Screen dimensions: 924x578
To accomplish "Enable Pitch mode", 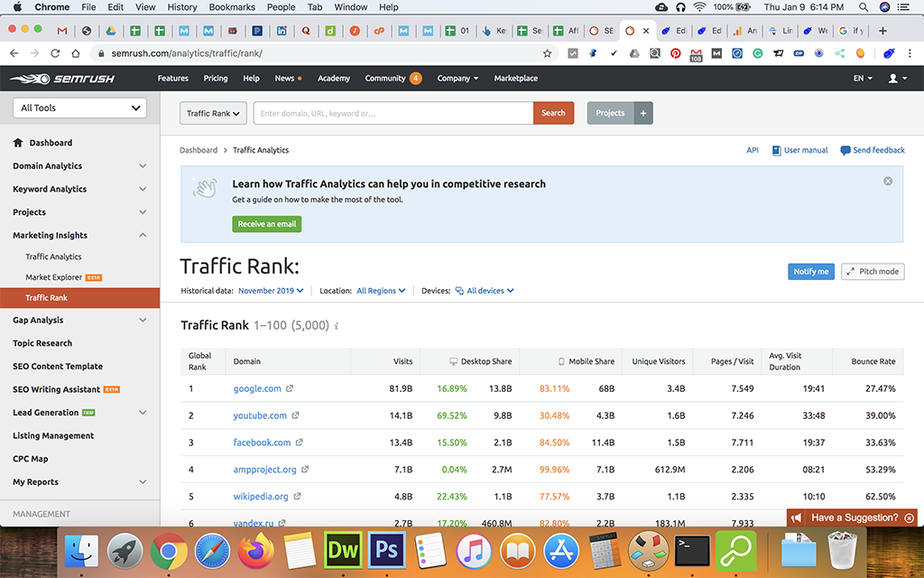I will pos(873,271).
